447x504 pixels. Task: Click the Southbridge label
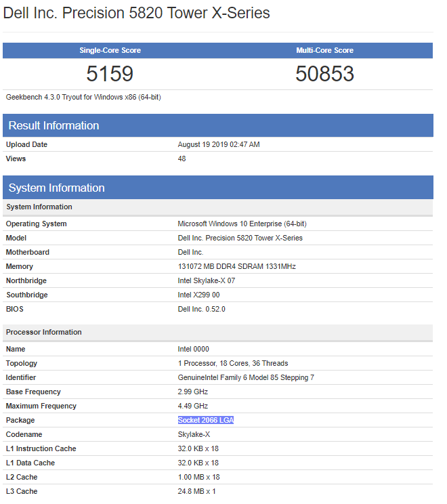tap(27, 295)
